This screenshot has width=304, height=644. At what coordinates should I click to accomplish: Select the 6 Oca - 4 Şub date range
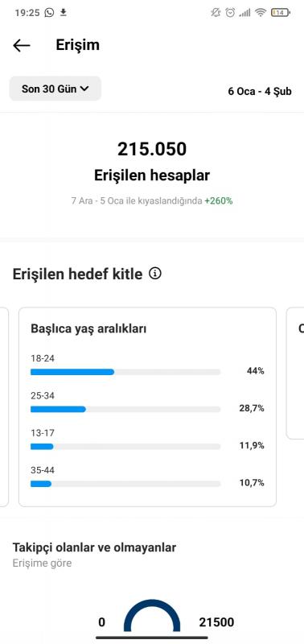(260, 91)
